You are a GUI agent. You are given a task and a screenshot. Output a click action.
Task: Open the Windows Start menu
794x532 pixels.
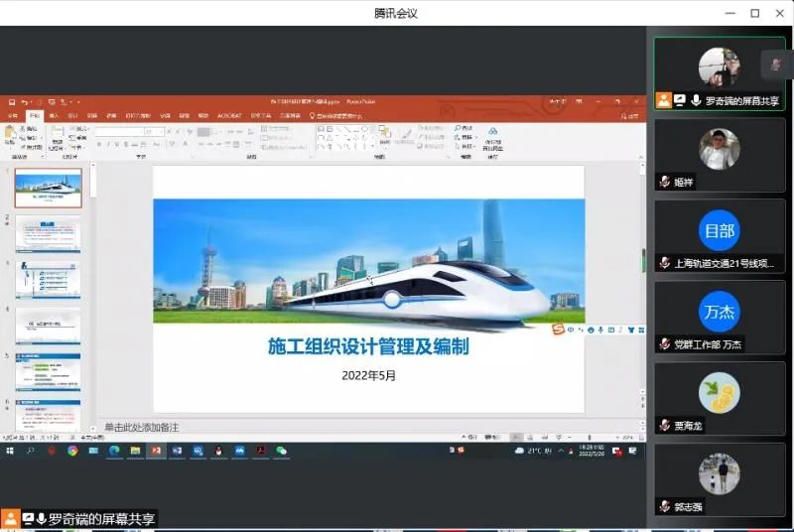[10, 451]
